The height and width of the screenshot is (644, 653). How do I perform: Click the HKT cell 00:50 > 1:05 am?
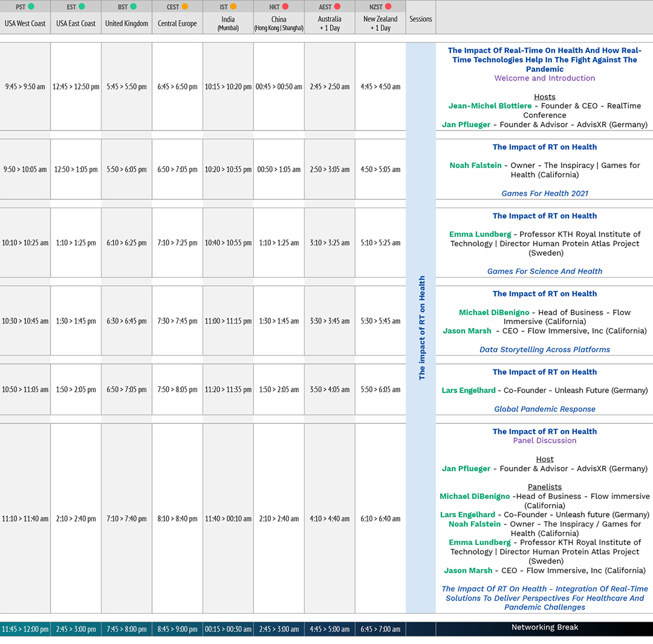(x=279, y=169)
